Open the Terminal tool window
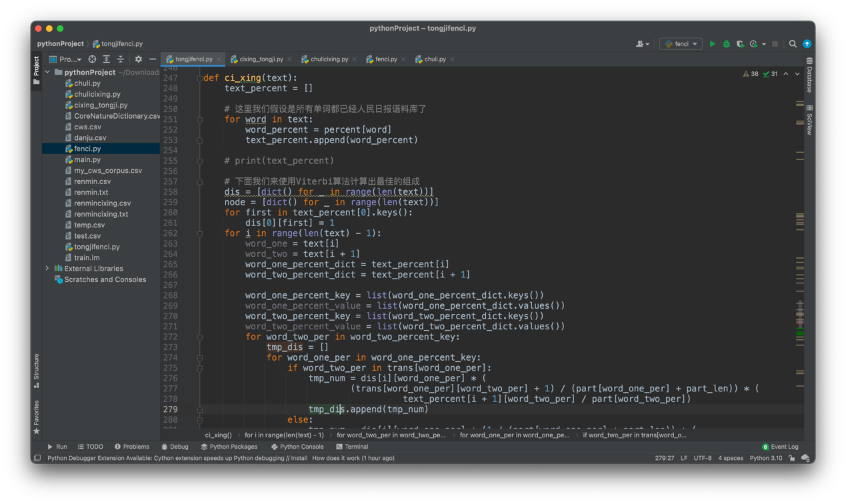Viewport: 846px width, 504px height. [351, 447]
